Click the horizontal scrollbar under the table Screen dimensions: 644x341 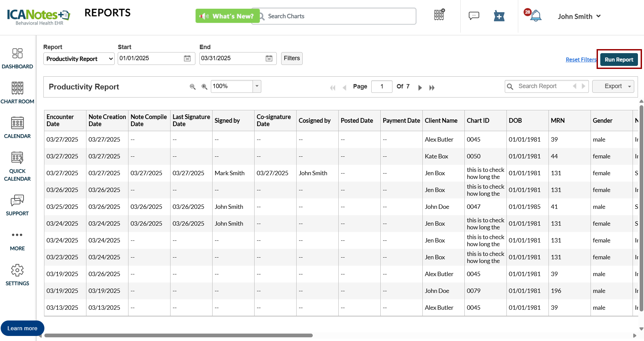(x=178, y=335)
